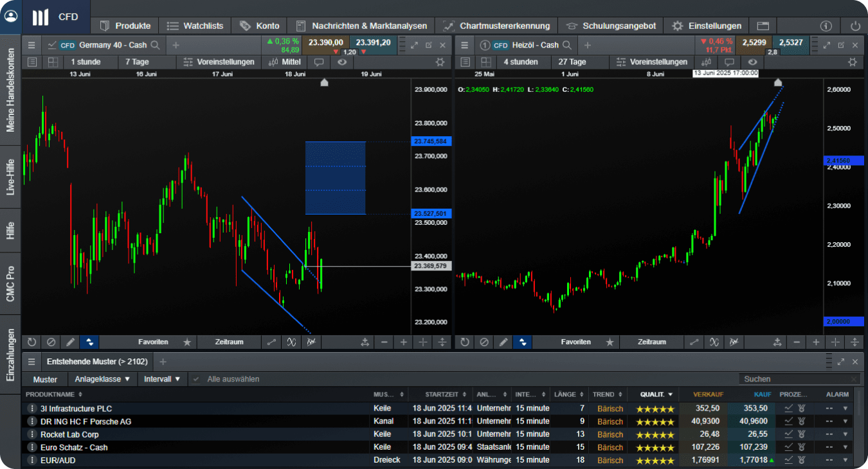
Task: Open the Chartmustererkennung menu
Action: (497, 26)
